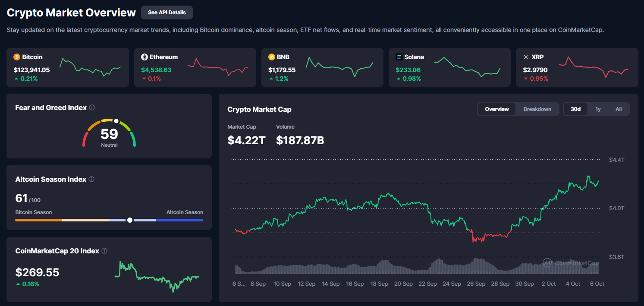Click the Fear and Greed gauge
Viewport: 644px width, 306px height.
tap(109, 133)
